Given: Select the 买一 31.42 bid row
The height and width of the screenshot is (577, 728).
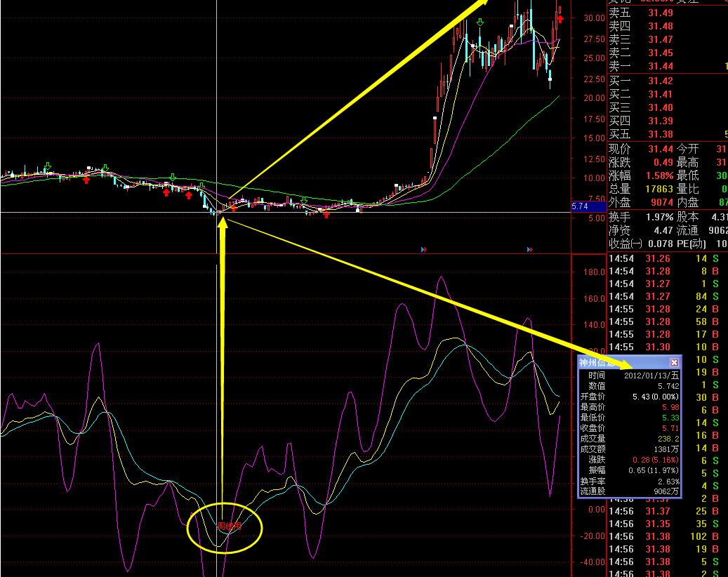Looking at the screenshot, I should coord(668,81).
